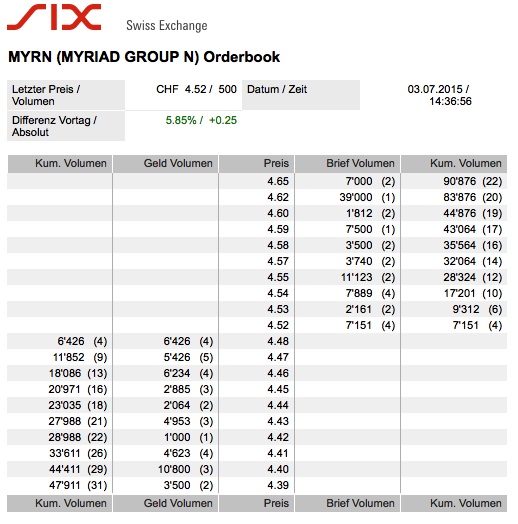Click Brief Volumen 7'151 (4)
518x524 pixels.
click(x=370, y=325)
